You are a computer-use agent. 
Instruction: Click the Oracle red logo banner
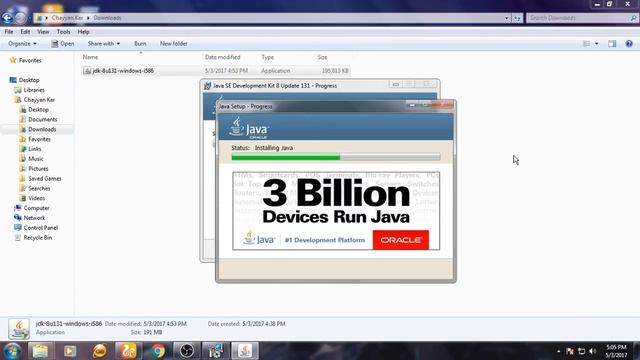coord(400,240)
